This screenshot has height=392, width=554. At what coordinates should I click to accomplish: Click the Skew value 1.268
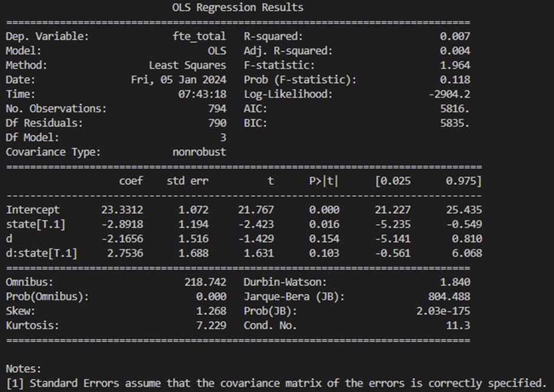click(211, 311)
